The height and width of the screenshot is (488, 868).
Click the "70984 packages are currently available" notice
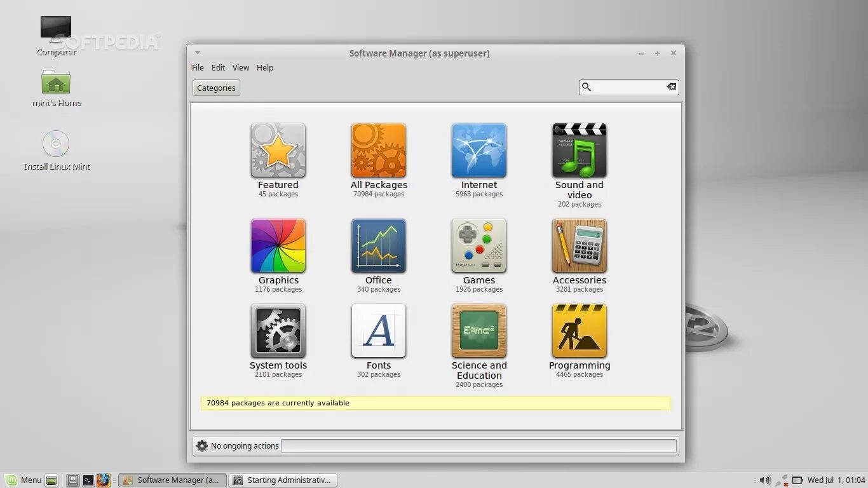point(436,403)
